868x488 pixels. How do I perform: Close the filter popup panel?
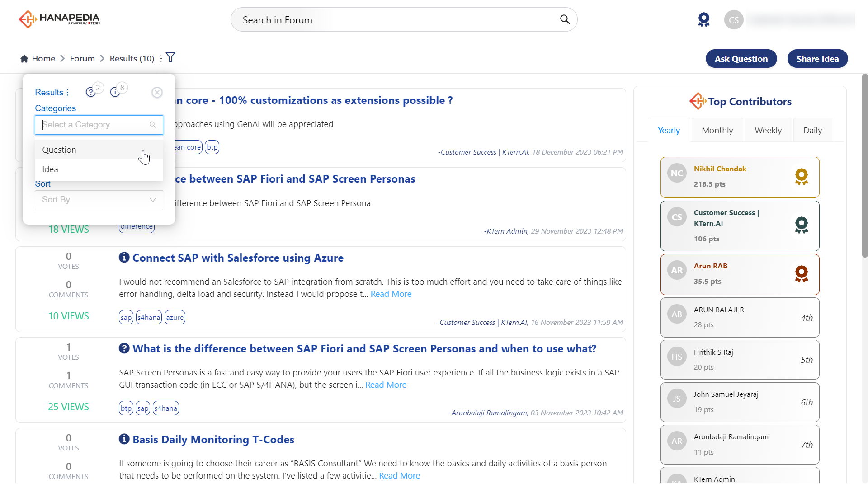pos(157,92)
